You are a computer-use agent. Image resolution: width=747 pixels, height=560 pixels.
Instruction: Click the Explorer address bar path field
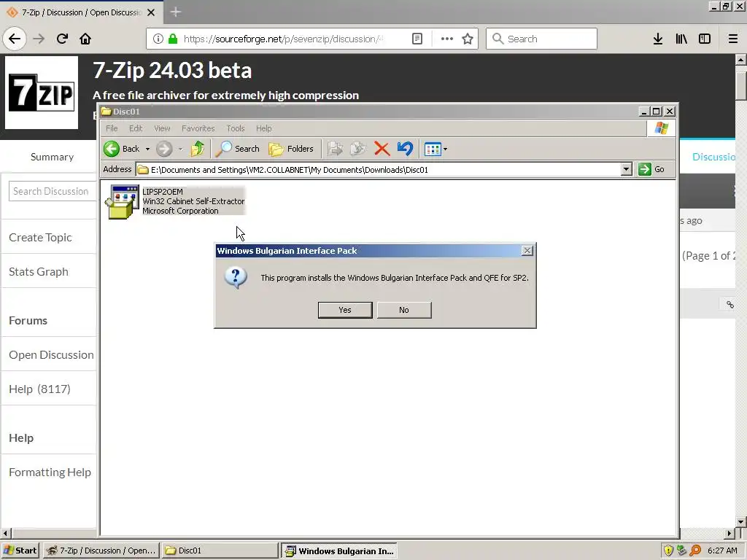pyautogui.click(x=379, y=169)
